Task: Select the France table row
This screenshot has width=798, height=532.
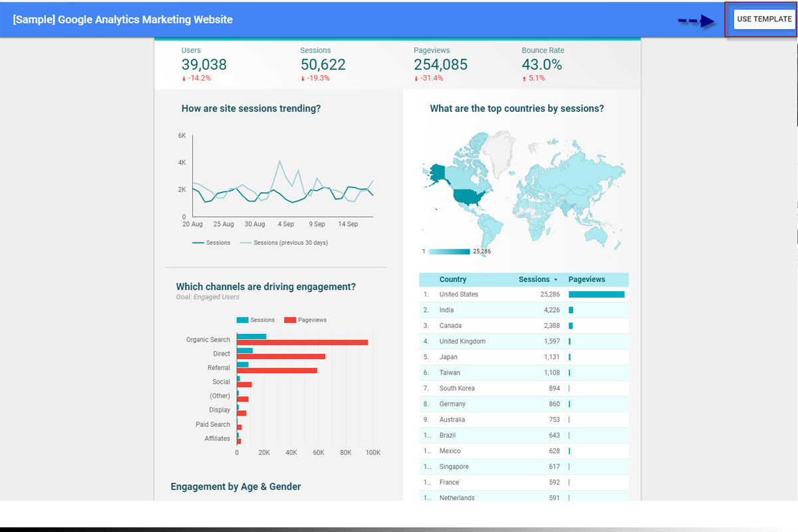Action: 524,482
